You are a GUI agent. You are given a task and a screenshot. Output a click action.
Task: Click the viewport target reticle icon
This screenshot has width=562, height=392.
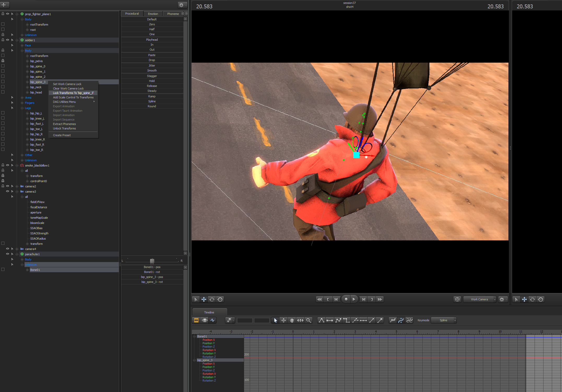pyautogui.click(x=457, y=299)
